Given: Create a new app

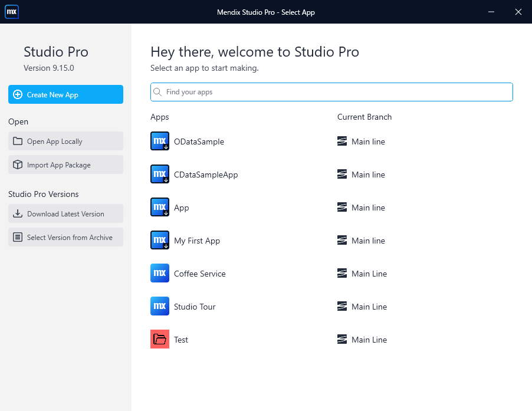Looking at the screenshot, I should click(x=66, y=94).
